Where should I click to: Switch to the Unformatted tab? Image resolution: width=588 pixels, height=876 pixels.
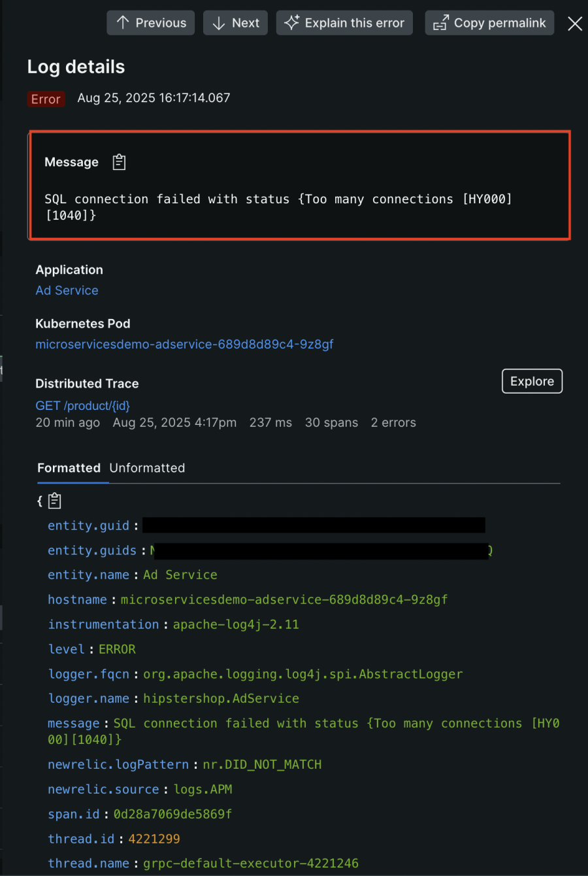pyautogui.click(x=147, y=468)
